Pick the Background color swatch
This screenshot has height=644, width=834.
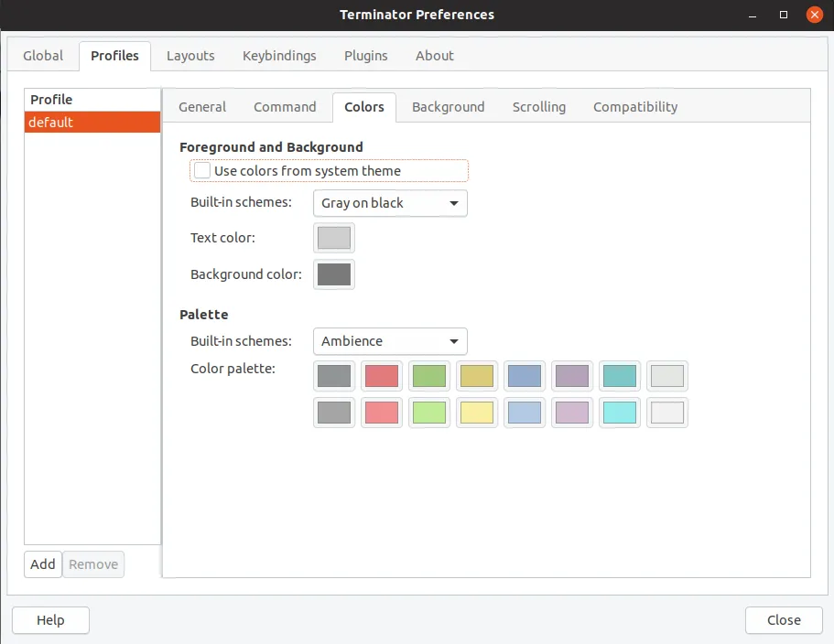point(334,274)
